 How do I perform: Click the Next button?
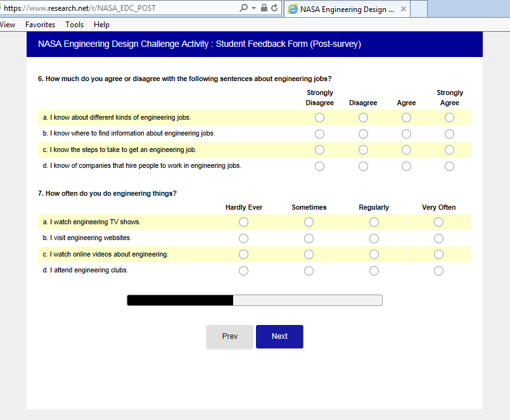279,336
